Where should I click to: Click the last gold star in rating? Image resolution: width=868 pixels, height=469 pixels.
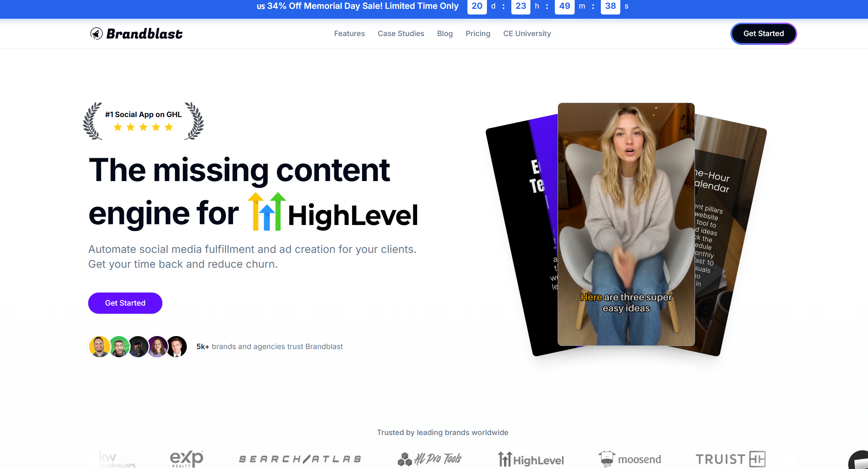tap(169, 127)
